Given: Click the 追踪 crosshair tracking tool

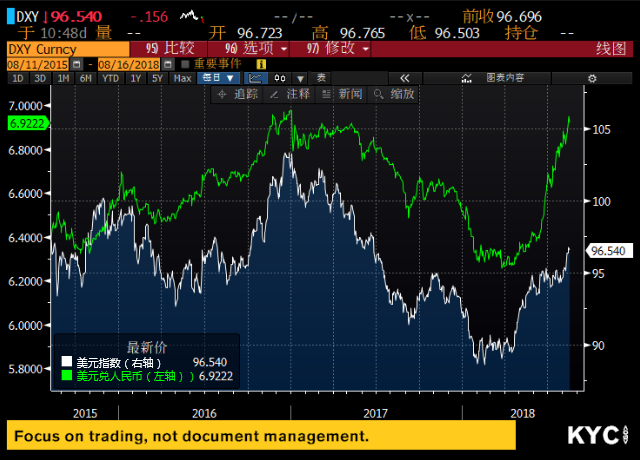Looking at the screenshot, I should coord(238,94).
